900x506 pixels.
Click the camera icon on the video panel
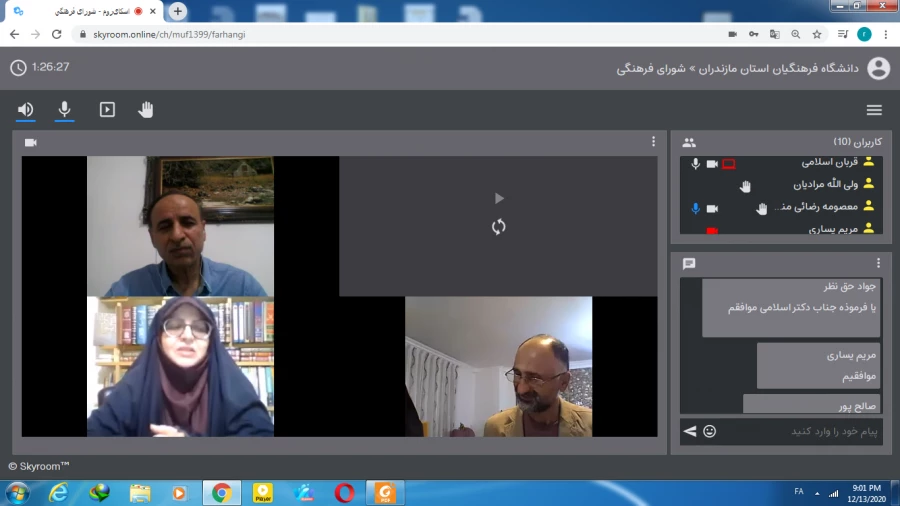pos(31,142)
